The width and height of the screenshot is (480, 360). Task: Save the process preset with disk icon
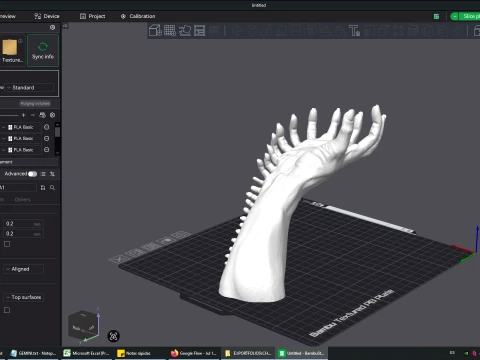tap(43, 188)
